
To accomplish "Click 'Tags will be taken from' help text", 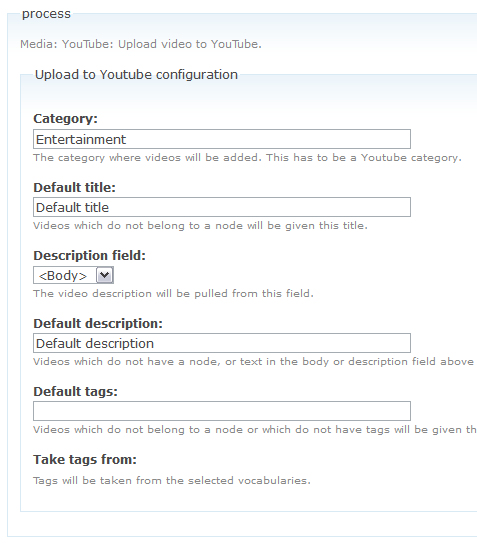I will coord(172,480).
